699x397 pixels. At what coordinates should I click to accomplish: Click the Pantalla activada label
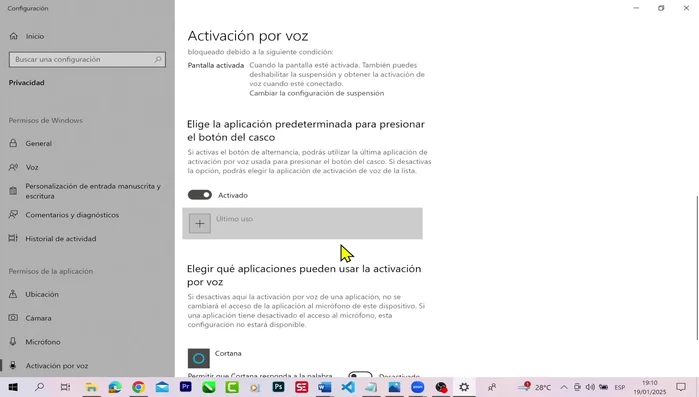coord(216,65)
